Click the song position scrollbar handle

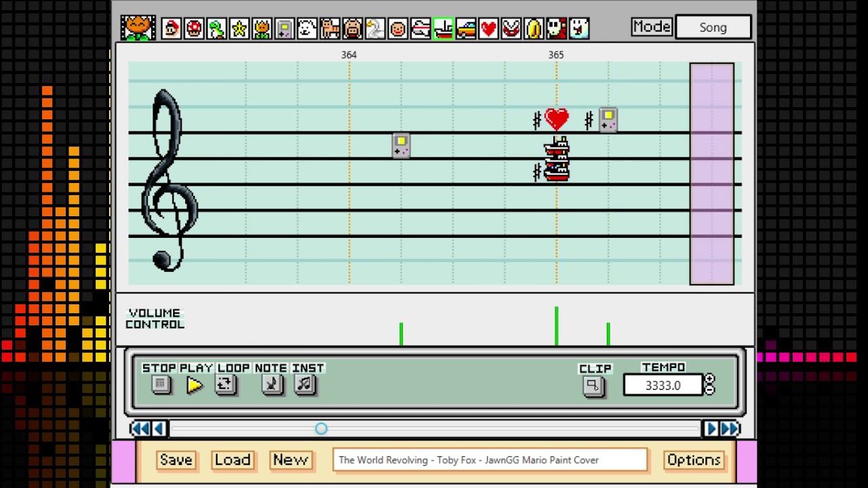(321, 428)
